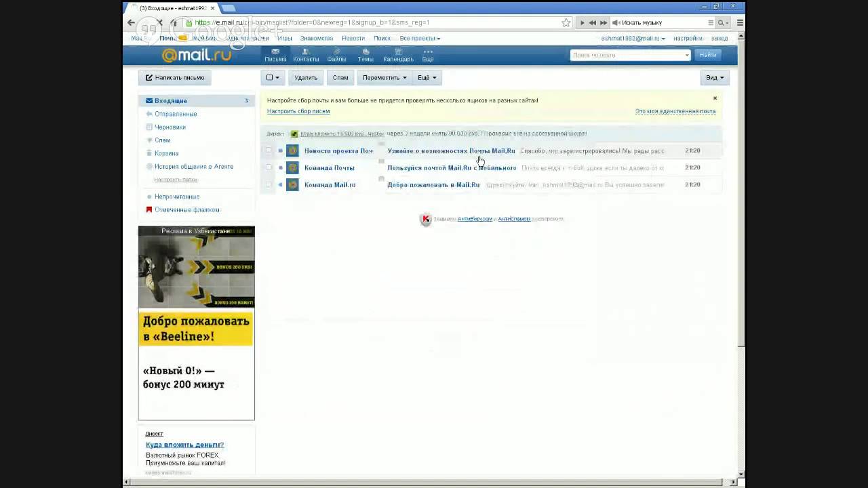Open Черновики folder
This screenshot has width=868, height=488.
(170, 127)
